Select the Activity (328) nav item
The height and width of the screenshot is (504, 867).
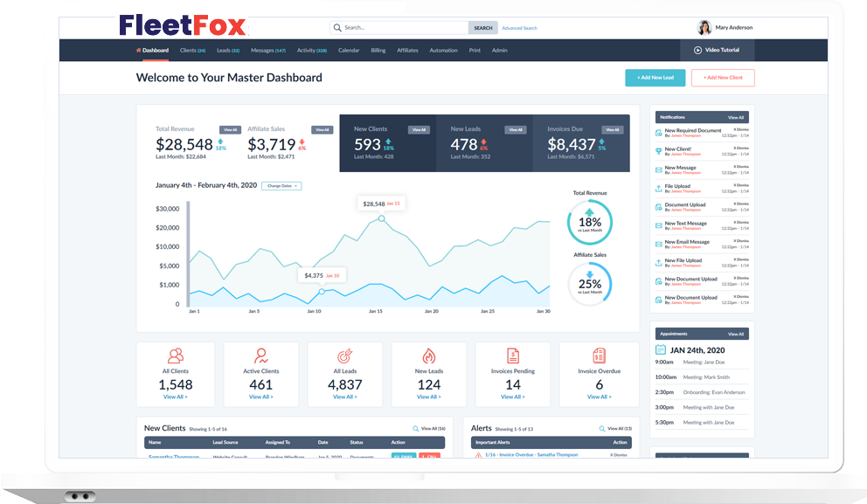coord(312,51)
